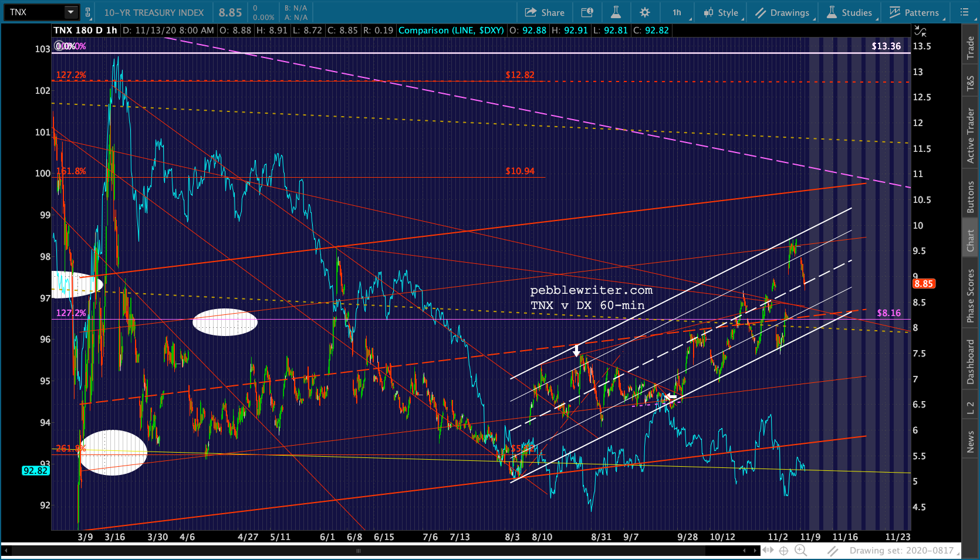
Task: Click the 11/23 date on time axis
Action: tap(898, 537)
